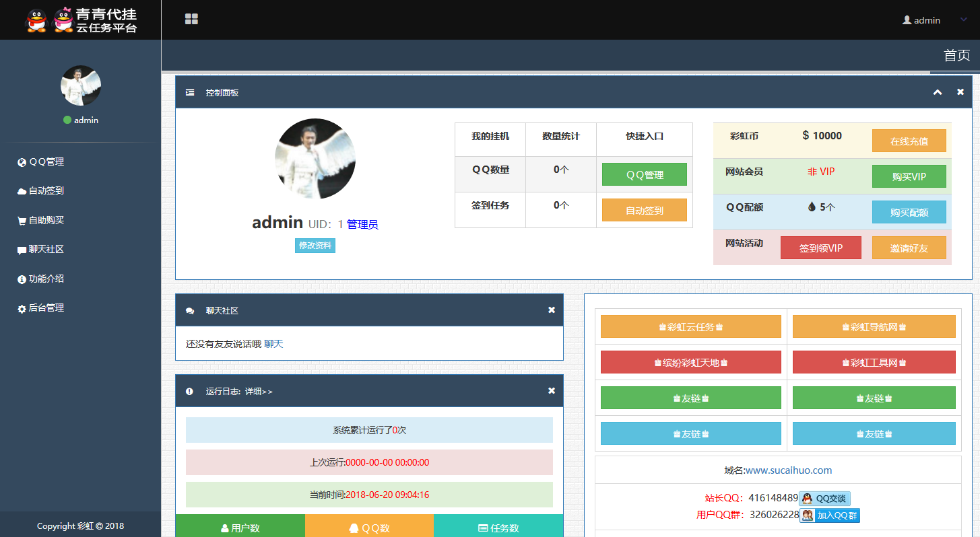This screenshot has width=980, height=537.
Task: Click the green QQ管理 shortcut button
Action: point(644,174)
